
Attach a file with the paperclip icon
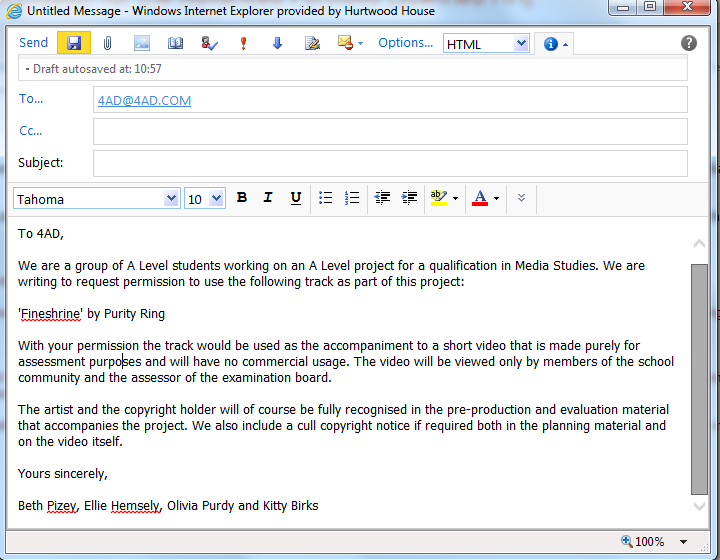107,43
